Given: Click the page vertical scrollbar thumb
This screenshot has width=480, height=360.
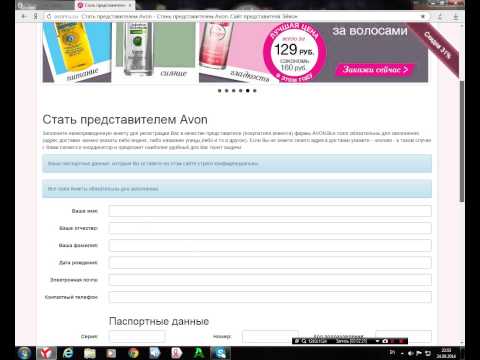Looking at the screenshot, I should [x=462, y=141].
